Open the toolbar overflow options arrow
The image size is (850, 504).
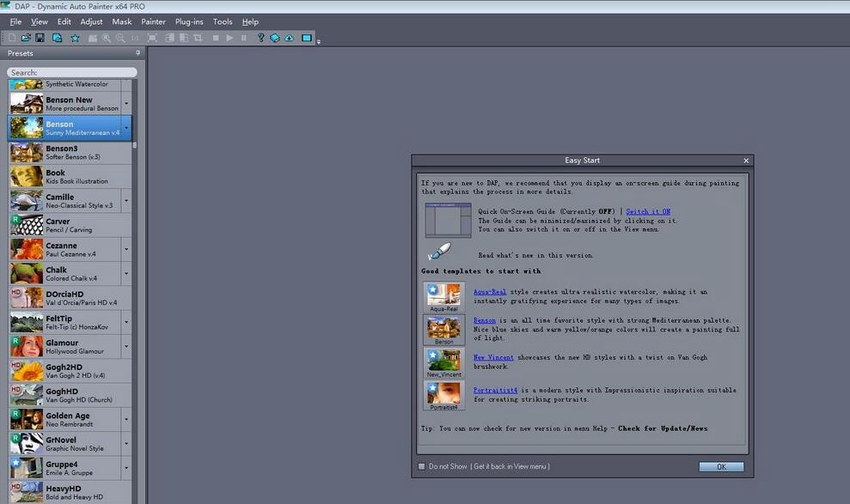point(318,42)
